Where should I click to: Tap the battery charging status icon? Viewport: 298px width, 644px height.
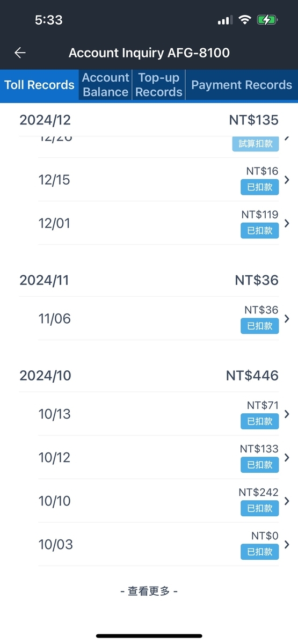(x=267, y=20)
